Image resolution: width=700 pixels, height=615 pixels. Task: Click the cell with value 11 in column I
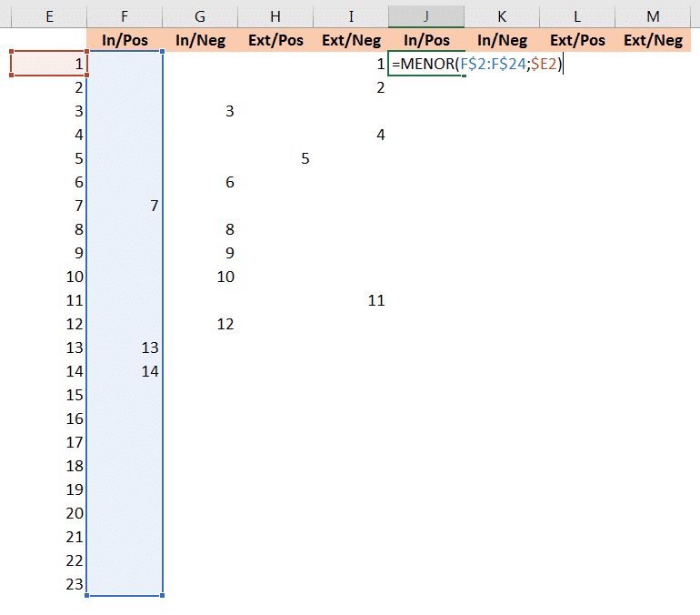tap(351, 300)
